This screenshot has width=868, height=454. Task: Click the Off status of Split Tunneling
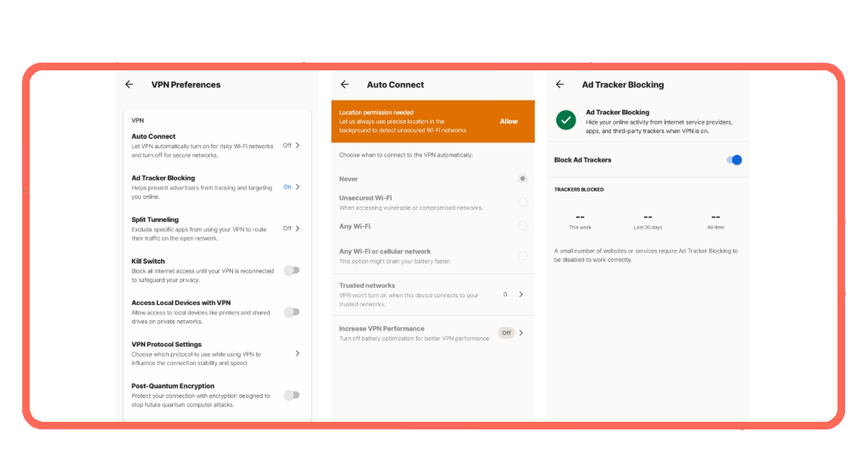tap(287, 229)
